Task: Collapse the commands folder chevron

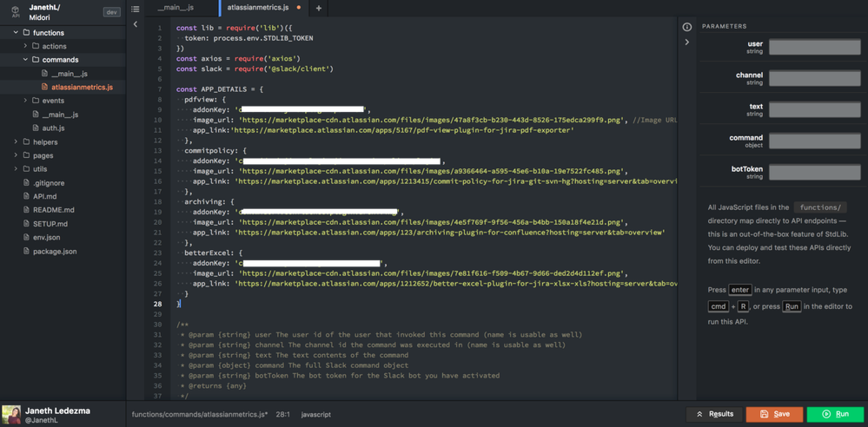Action: [25, 60]
